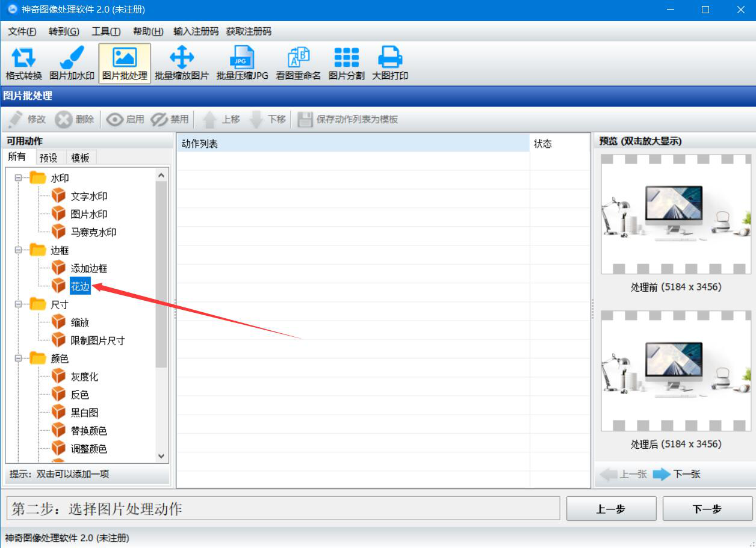
Task: Click the action tree scrollbar down arrow
Action: coord(161,456)
